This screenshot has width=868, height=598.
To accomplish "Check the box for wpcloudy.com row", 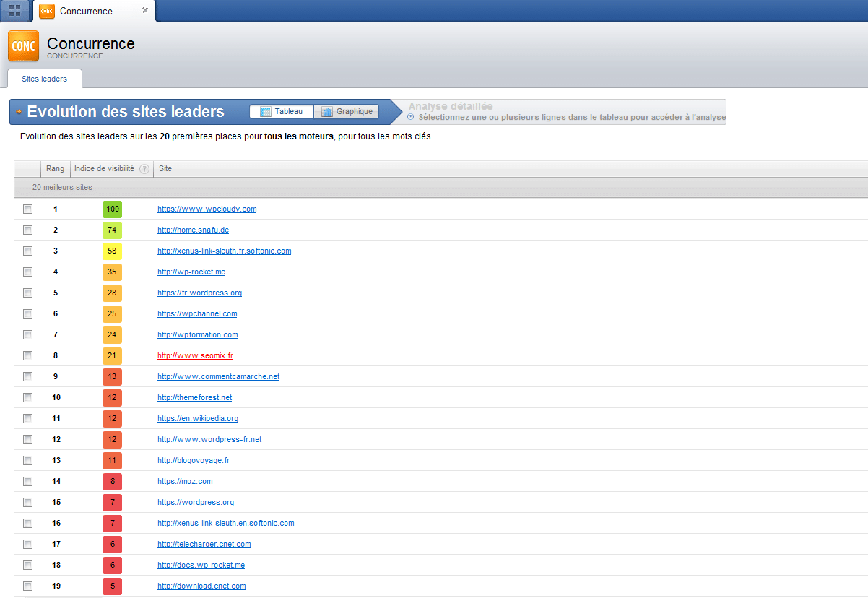I will 27,209.
